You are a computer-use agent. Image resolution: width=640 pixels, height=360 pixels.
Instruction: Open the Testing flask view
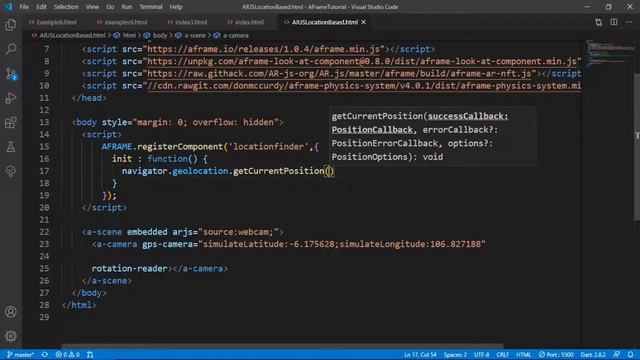[11, 147]
